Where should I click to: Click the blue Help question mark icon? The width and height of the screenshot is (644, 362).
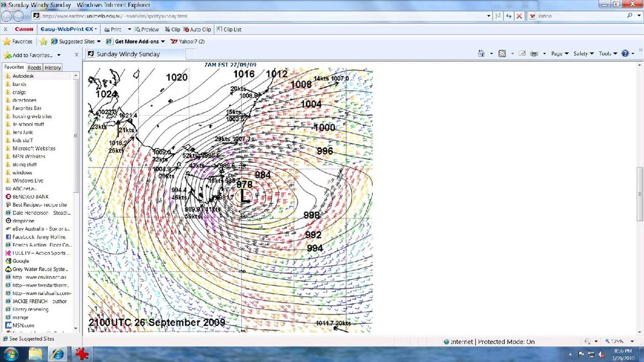625,54
